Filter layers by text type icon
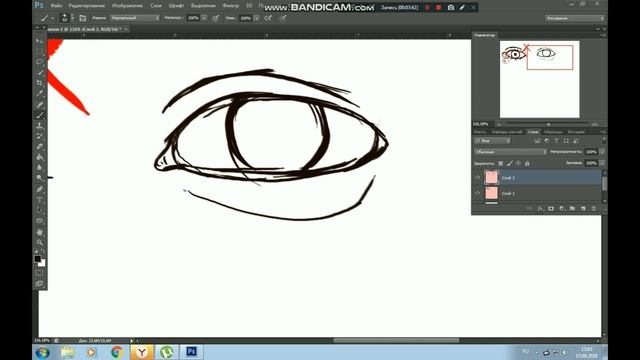640x360 pixels. tap(556, 141)
